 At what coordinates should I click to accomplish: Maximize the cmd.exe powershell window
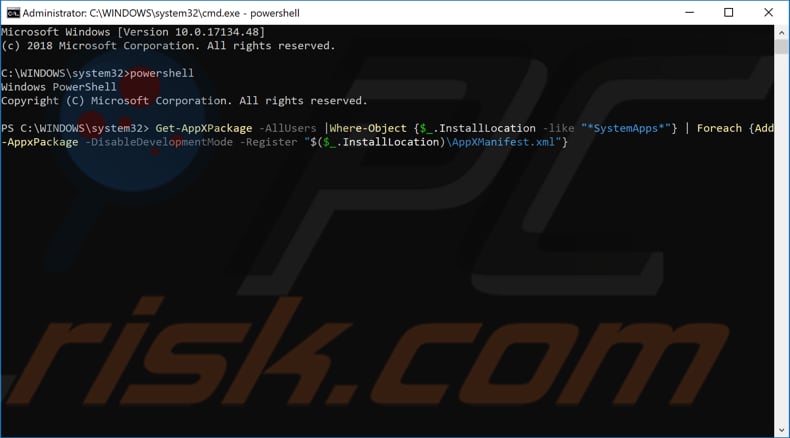(x=729, y=13)
